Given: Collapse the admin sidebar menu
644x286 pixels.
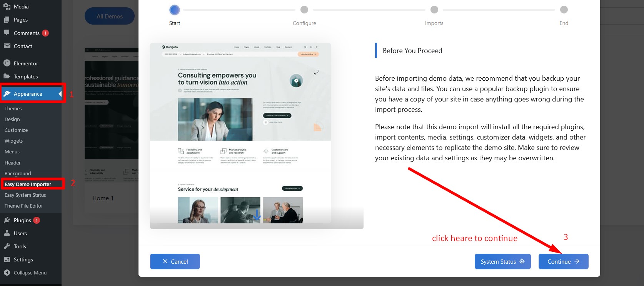Looking at the screenshot, I should [25, 273].
